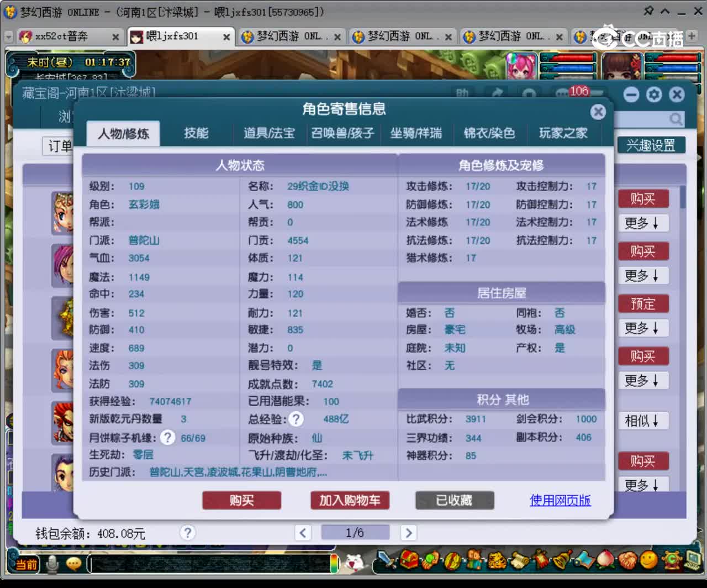
Task: Click the search magnifier icon in 藏宝阁
Action: click(x=676, y=119)
